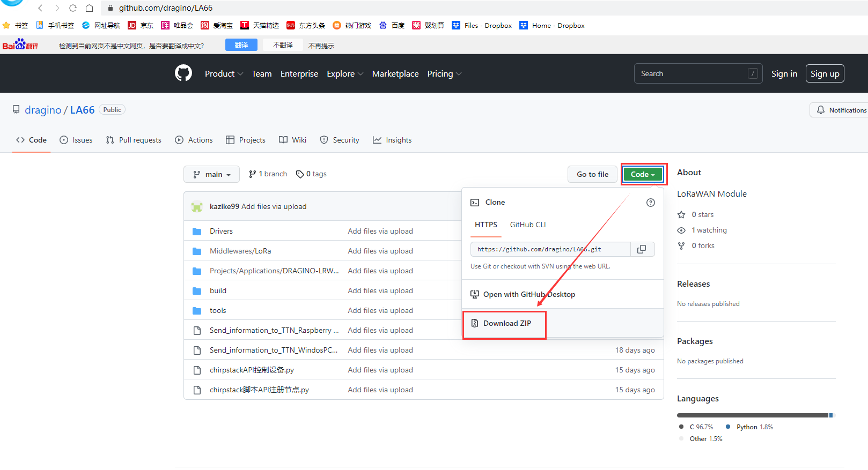Open the Actions tab
The width and height of the screenshot is (868, 470).
tap(194, 140)
